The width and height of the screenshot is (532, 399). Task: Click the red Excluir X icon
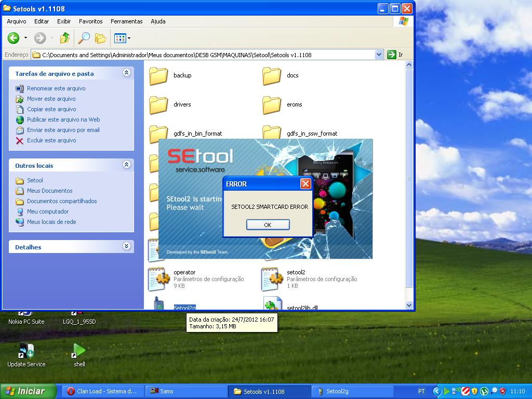(20, 140)
